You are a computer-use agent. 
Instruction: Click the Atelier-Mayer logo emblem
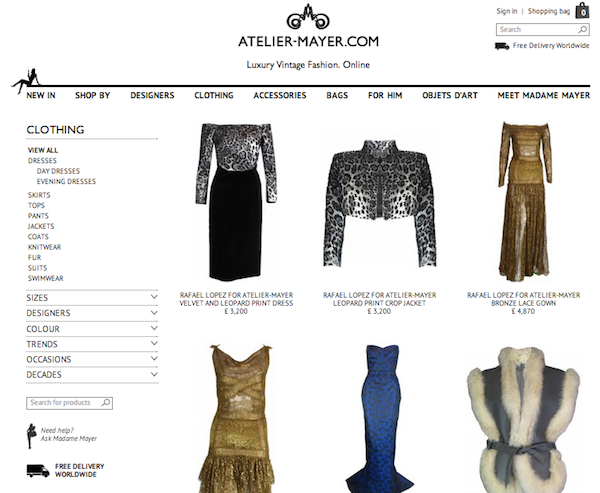[308, 16]
